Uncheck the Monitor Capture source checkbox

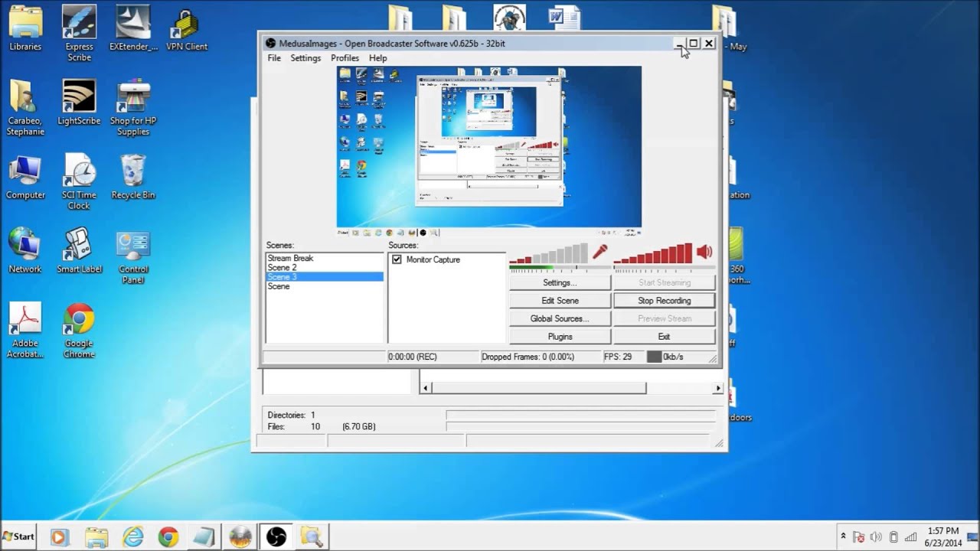397,259
